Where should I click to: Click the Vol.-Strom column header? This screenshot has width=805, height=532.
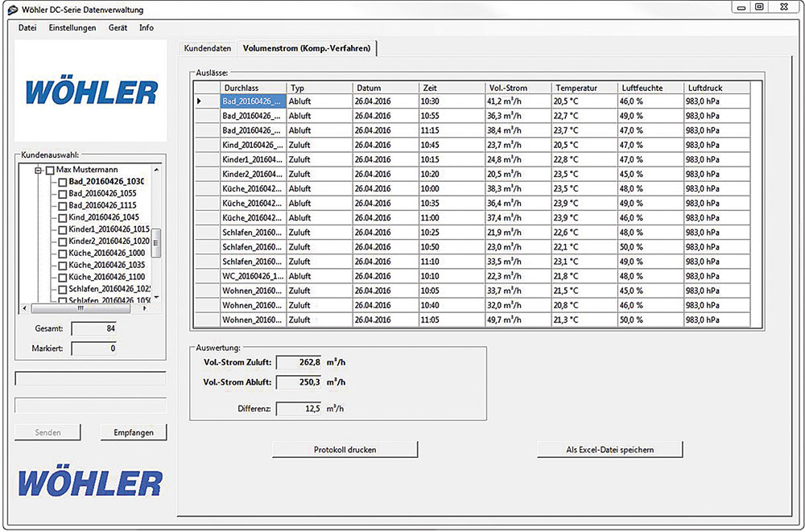518,88
